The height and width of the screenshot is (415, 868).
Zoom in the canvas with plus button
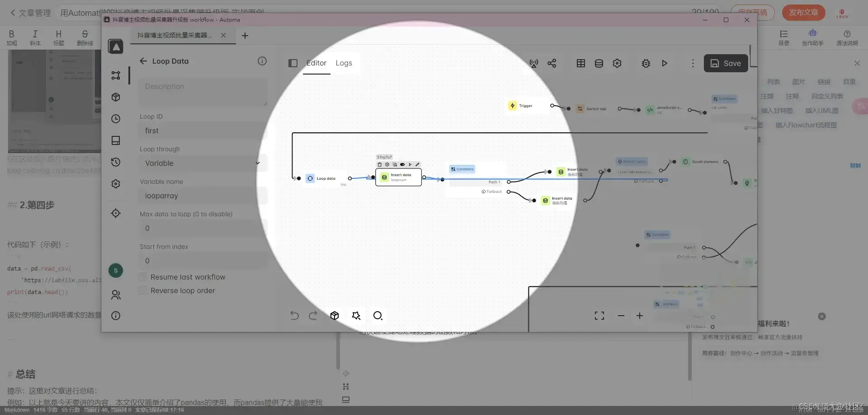(640, 316)
